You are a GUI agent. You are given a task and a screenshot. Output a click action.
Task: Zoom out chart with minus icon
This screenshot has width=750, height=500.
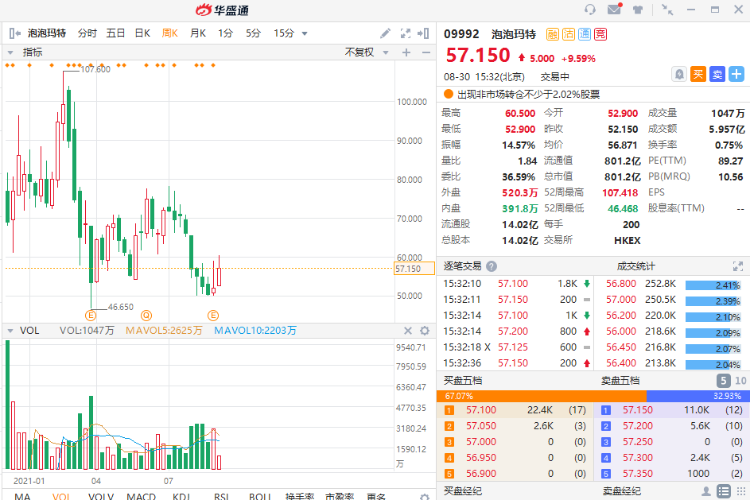pyautogui.click(x=426, y=52)
